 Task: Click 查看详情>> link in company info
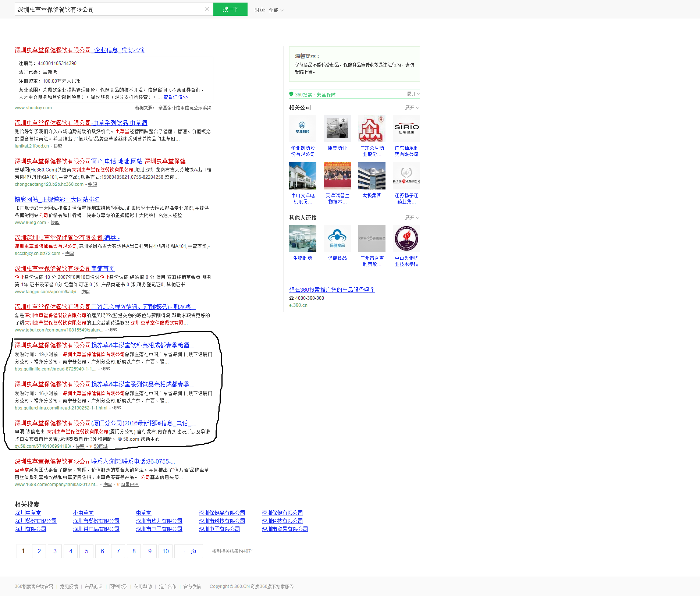[176, 97]
